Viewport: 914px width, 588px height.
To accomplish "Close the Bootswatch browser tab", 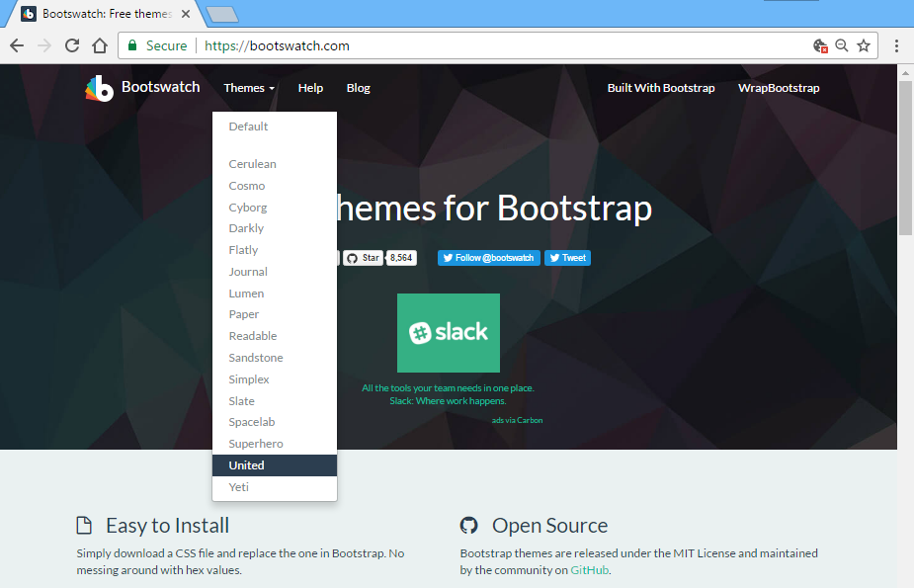I will click(186, 14).
